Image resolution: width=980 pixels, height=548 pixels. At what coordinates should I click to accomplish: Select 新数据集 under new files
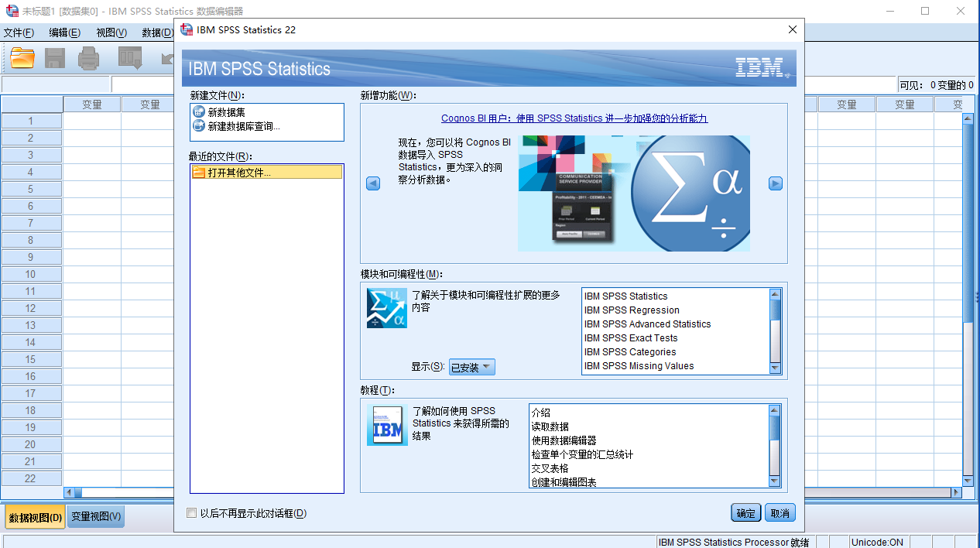[226, 112]
